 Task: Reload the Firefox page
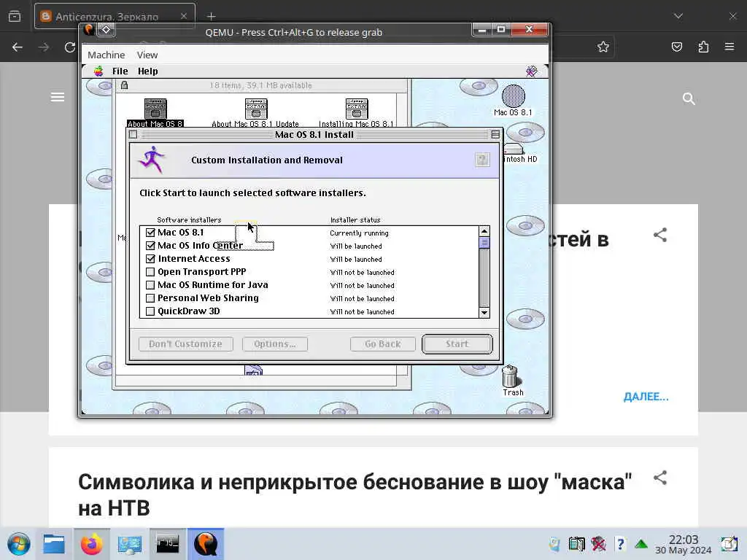70,47
